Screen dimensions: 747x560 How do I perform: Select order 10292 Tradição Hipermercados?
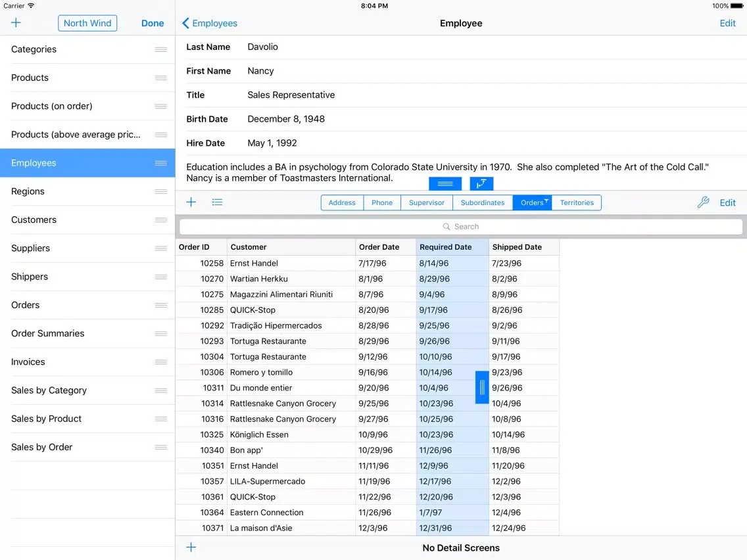(368, 325)
